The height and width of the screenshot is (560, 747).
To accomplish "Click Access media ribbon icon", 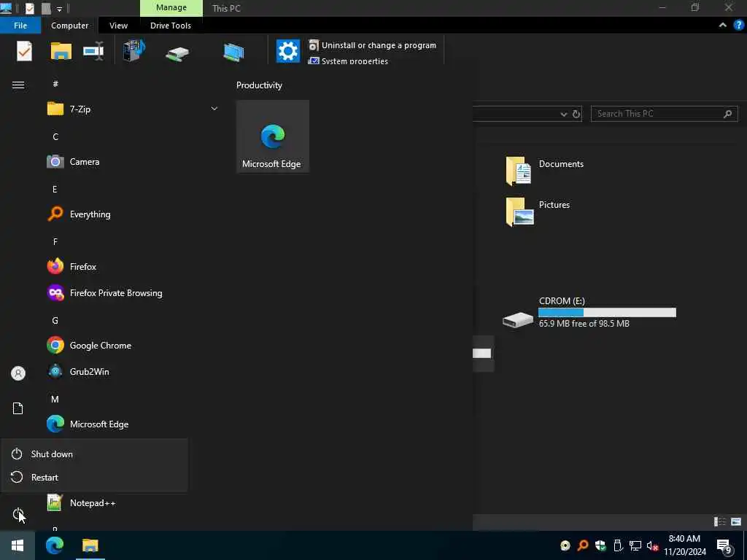I will (134, 50).
